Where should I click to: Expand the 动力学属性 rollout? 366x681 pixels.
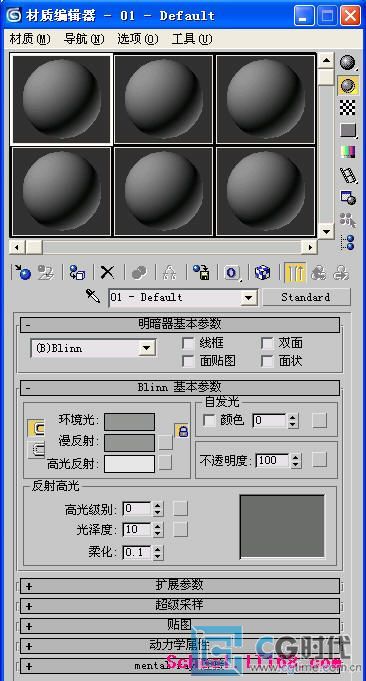tap(180, 646)
